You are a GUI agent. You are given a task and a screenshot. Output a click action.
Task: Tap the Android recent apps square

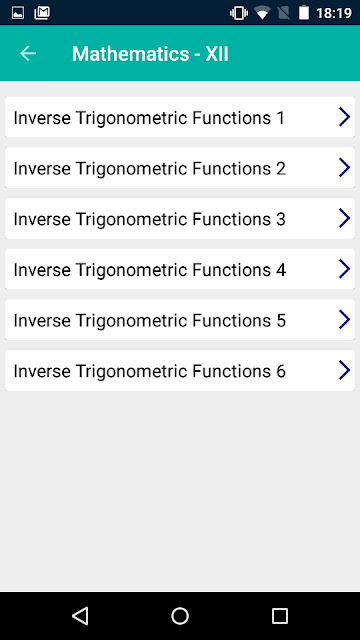coord(280,616)
